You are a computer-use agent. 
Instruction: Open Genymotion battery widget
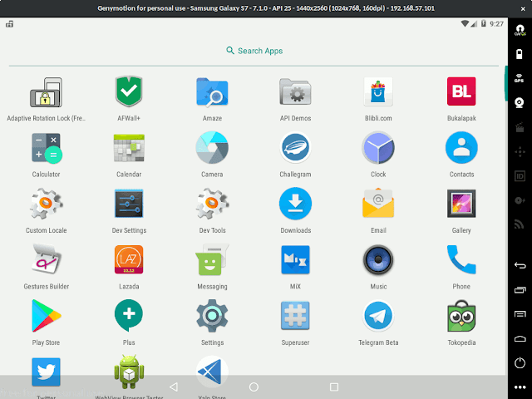pos(520,54)
